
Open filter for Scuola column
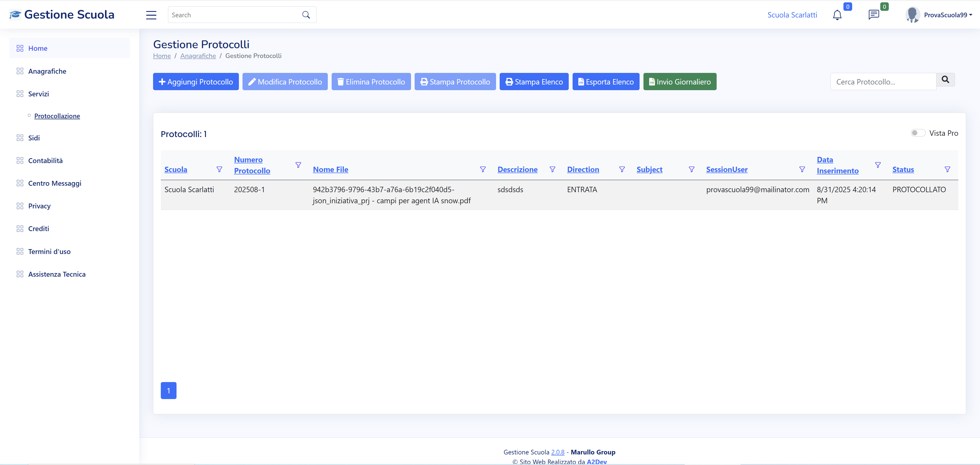pos(220,169)
